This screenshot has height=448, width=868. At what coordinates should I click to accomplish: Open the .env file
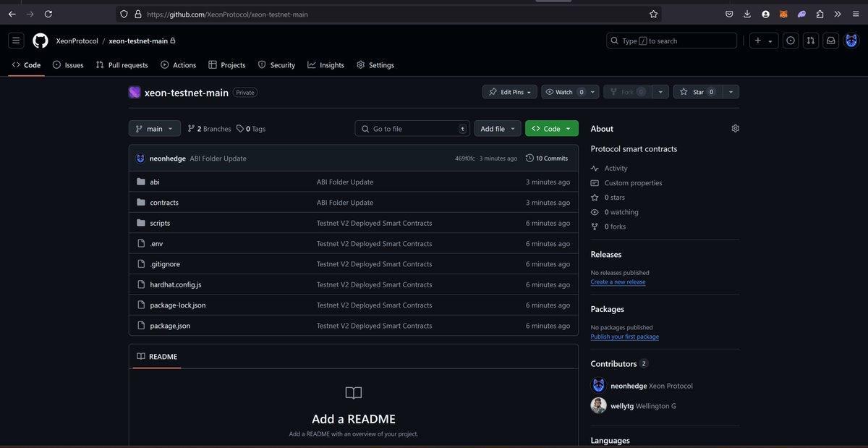point(156,244)
